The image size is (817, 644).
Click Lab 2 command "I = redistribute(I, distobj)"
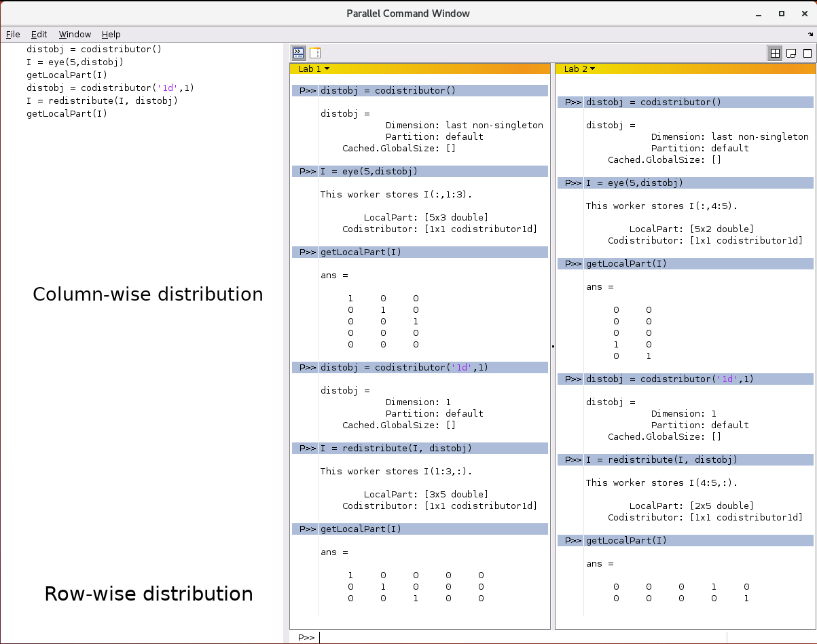point(661,459)
